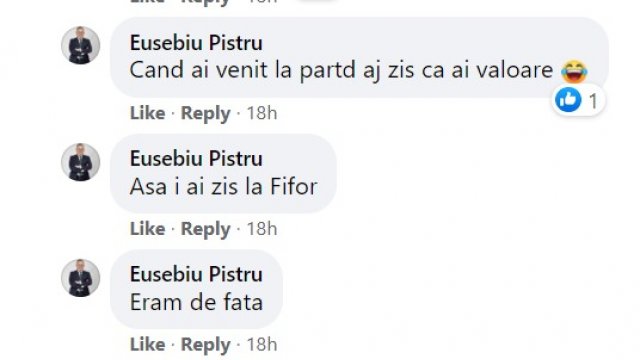The image size is (640, 360).
Task: Open Eusebiu Pistru name above 'Asa i ai zis'
Action: pos(196,159)
